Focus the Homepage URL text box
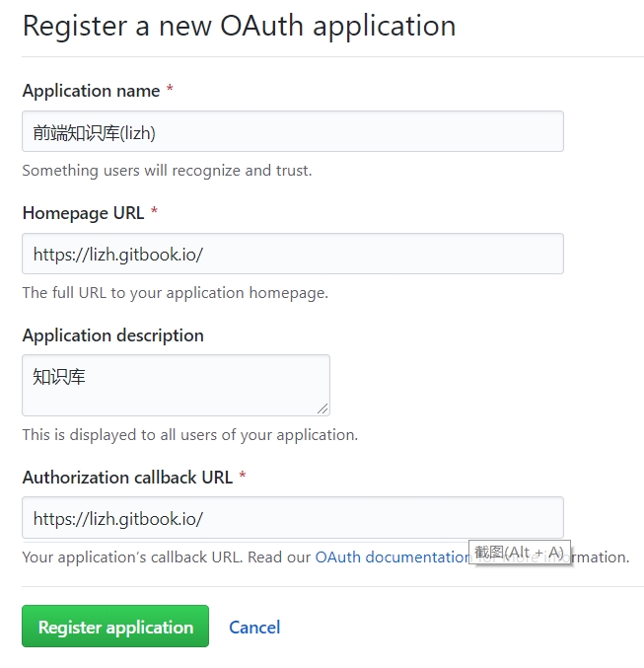 click(x=292, y=254)
